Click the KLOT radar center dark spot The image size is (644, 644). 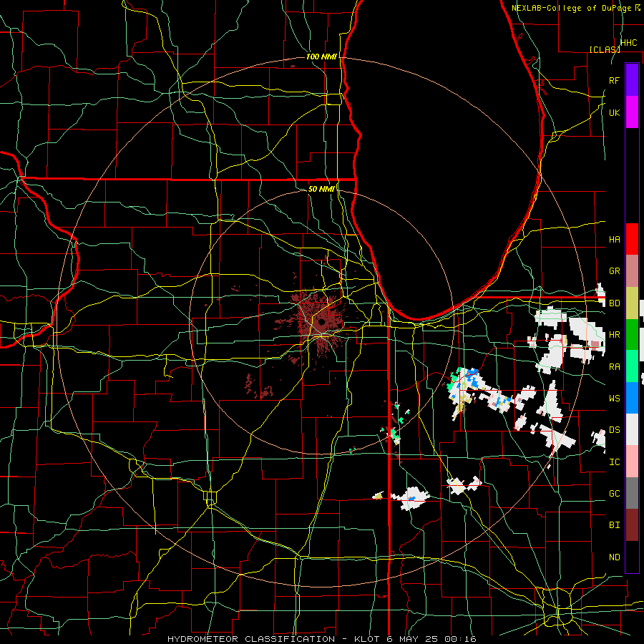[321, 322]
